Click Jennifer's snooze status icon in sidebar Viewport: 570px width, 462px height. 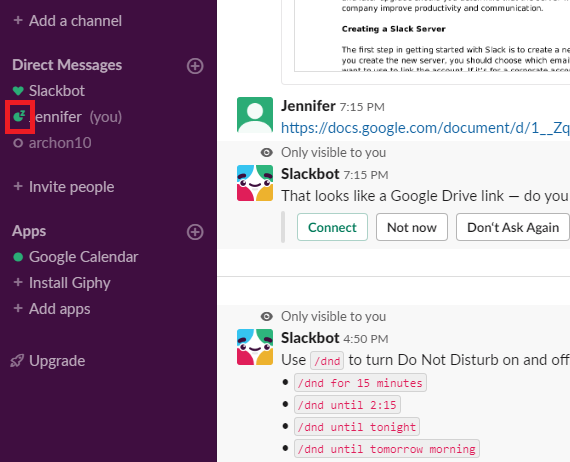click(x=19, y=116)
